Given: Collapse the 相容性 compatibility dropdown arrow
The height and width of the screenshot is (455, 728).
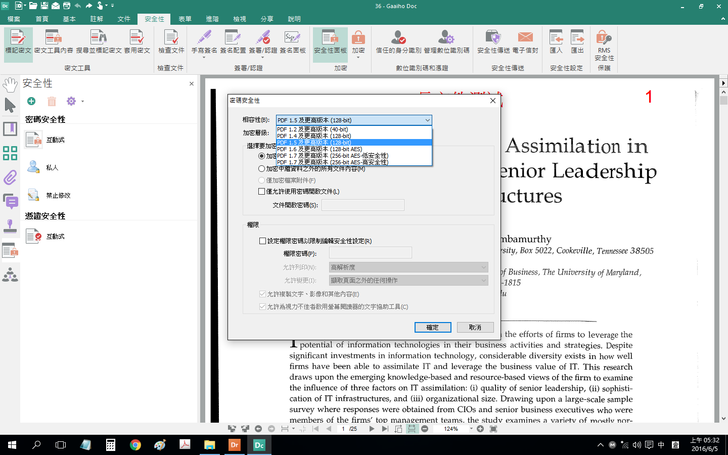Looking at the screenshot, I should 427,120.
